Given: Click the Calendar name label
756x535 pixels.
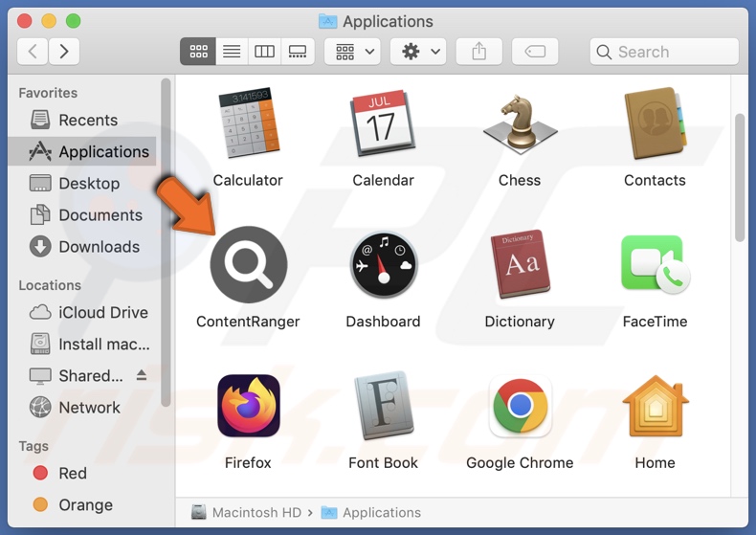Looking at the screenshot, I should click(384, 180).
